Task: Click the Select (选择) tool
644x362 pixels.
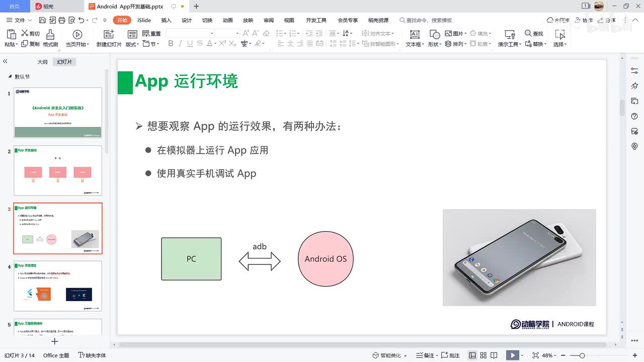Action: (x=559, y=38)
